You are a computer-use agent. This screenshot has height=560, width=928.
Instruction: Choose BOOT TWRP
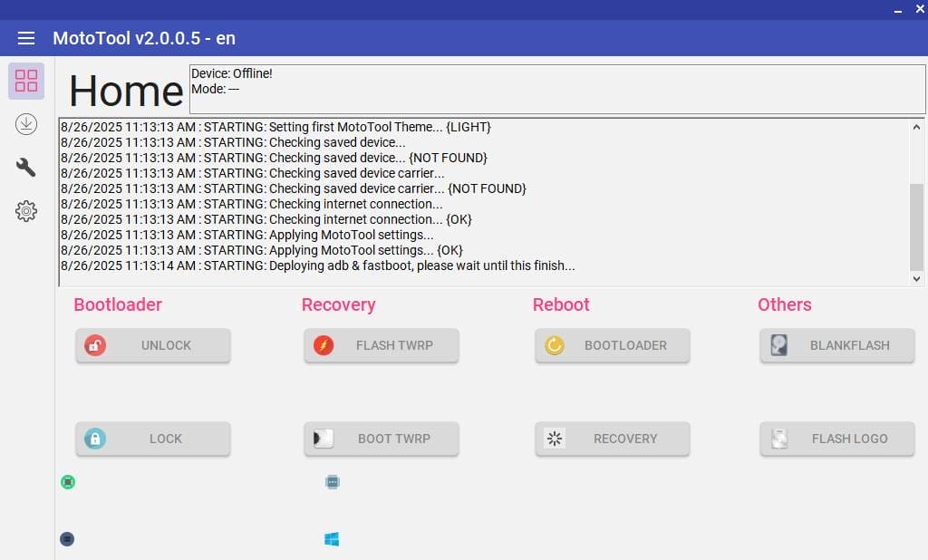coord(382,439)
